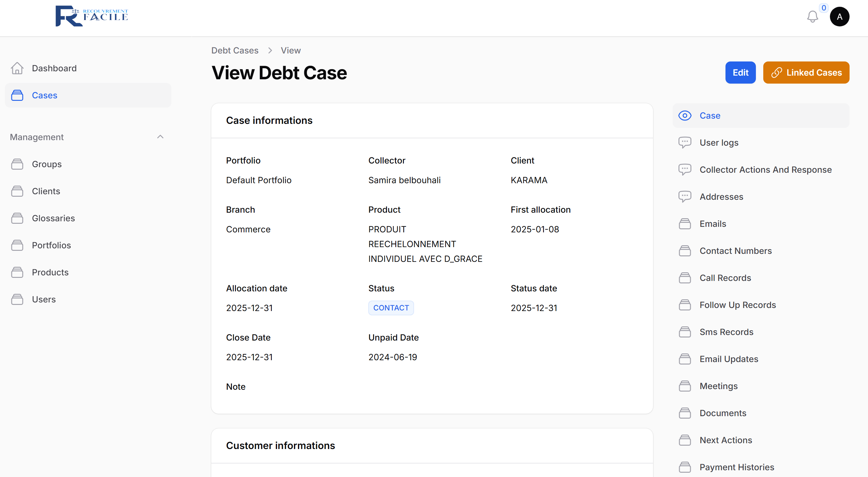Click the Emails sidebar icon
The height and width of the screenshot is (477, 868).
tap(684, 224)
